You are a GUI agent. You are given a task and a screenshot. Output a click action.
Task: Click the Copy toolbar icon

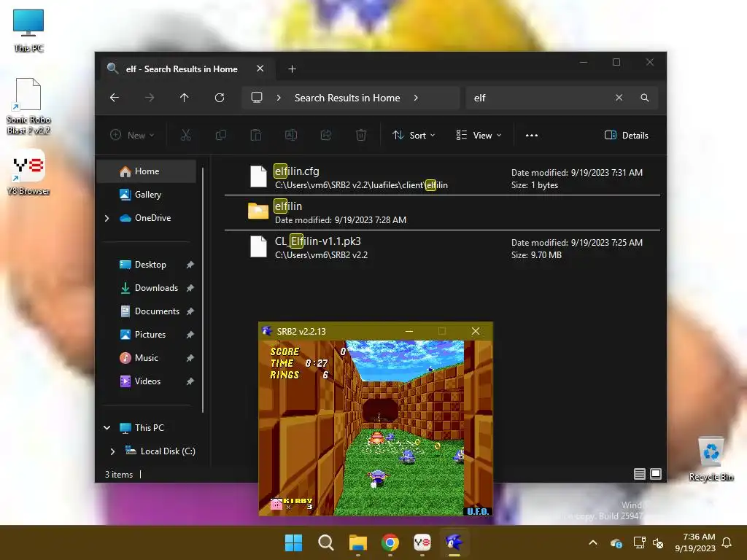tap(221, 135)
